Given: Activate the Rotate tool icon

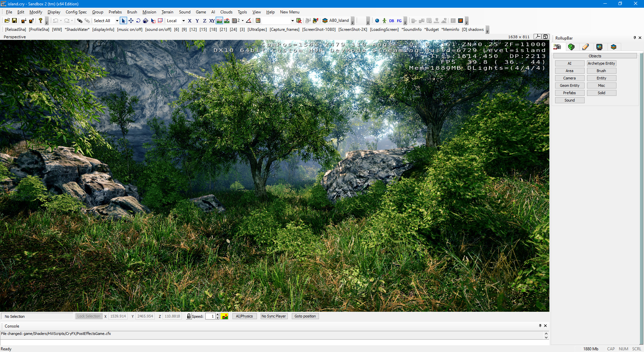Looking at the screenshot, I should (x=138, y=21).
